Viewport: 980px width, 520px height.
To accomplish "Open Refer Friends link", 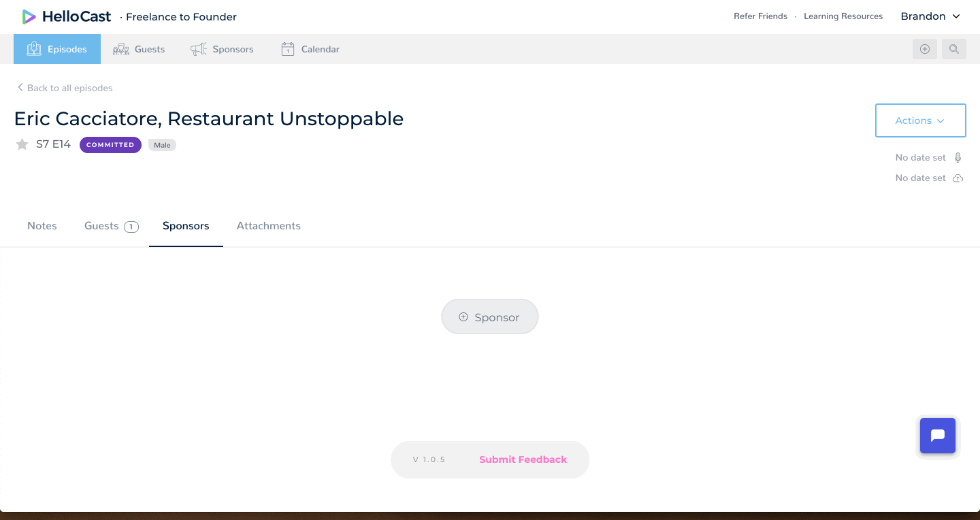I will [760, 16].
